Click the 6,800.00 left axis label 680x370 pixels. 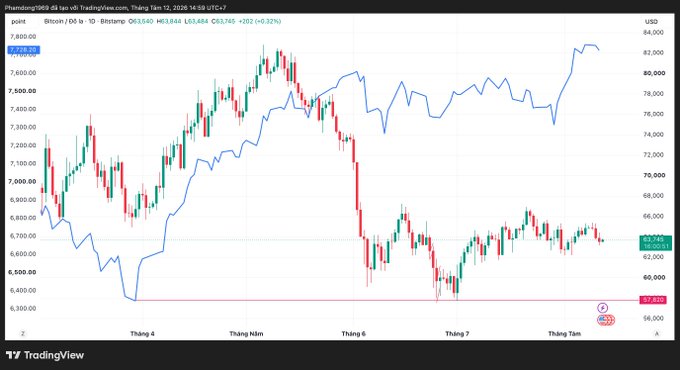pyautogui.click(x=23, y=218)
